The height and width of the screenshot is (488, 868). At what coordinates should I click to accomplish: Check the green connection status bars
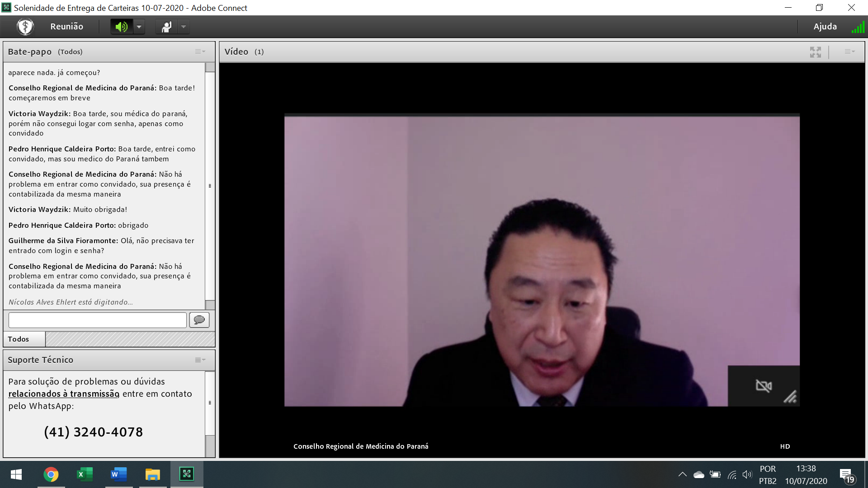858,28
